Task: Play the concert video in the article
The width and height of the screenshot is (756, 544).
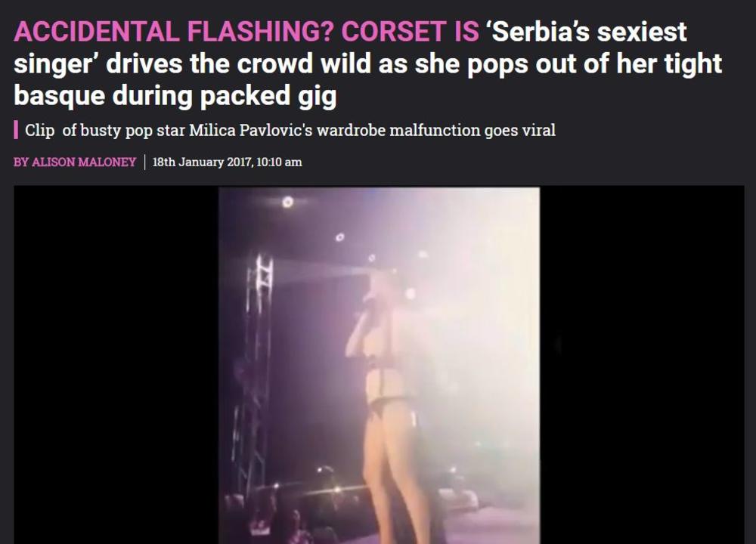Action: pos(379,365)
